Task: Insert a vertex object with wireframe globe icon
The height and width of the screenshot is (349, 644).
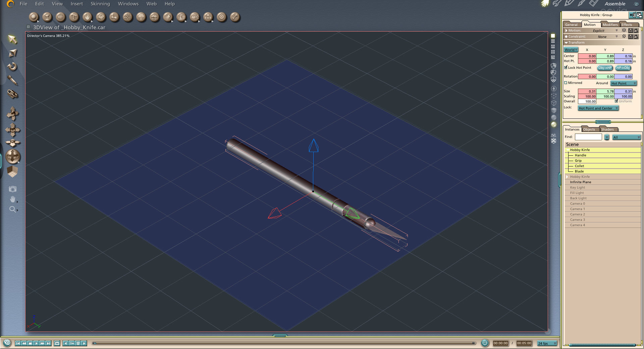Action: click(60, 17)
